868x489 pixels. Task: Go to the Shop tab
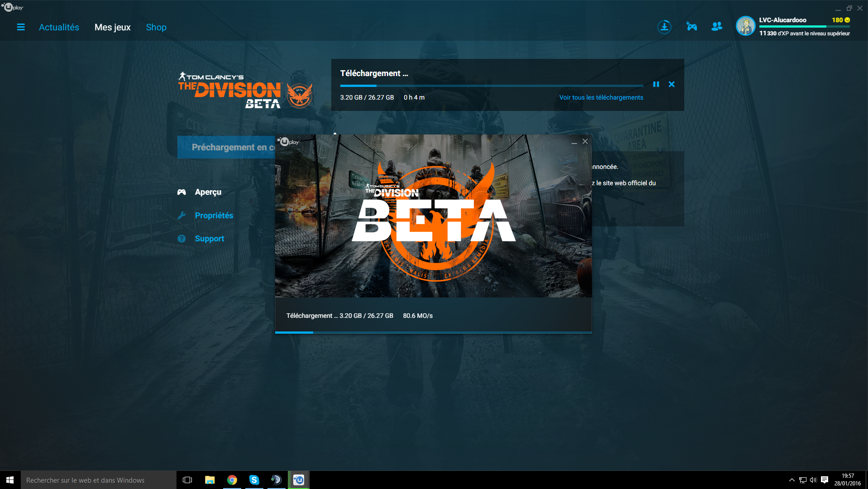coord(156,27)
